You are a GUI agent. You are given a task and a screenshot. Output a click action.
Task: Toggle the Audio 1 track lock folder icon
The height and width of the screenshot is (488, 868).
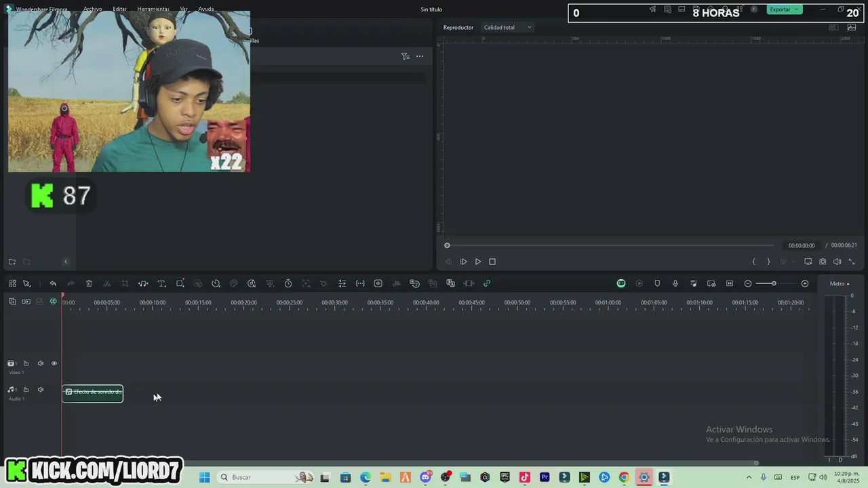coord(26,390)
